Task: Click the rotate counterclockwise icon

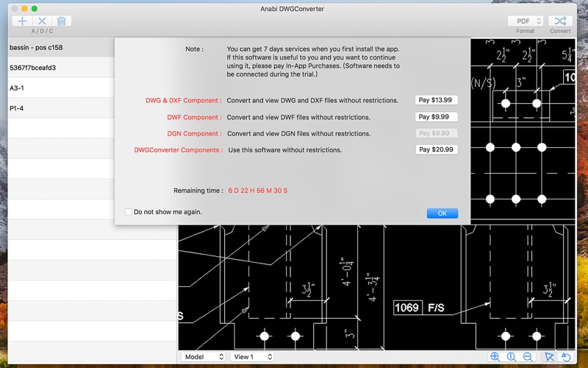Action: (566, 357)
